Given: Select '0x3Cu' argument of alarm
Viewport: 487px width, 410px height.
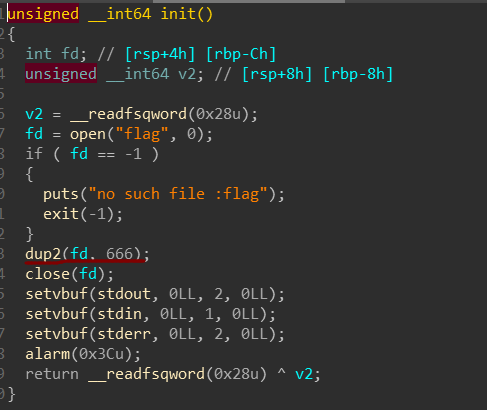Looking at the screenshot, I should click(102, 354).
